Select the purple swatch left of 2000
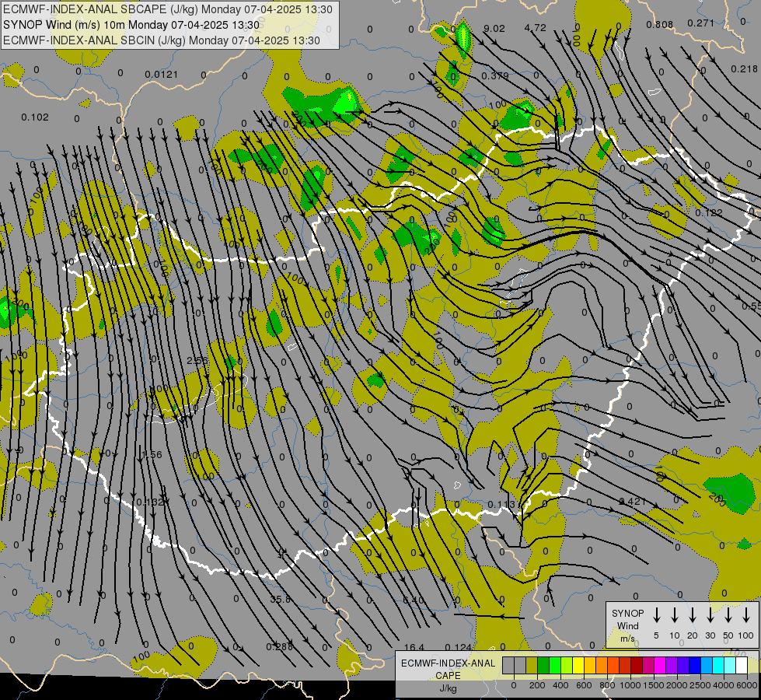The width and height of the screenshot is (761, 700). pos(672,665)
